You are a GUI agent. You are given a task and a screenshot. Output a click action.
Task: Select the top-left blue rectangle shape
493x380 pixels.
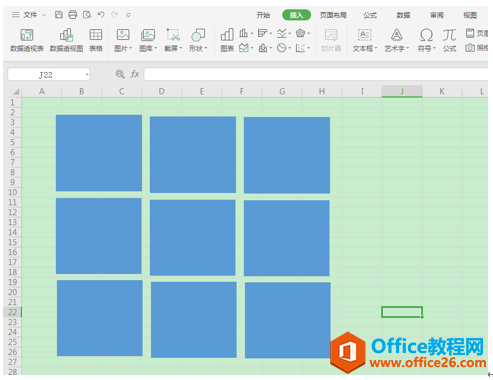tap(99, 153)
